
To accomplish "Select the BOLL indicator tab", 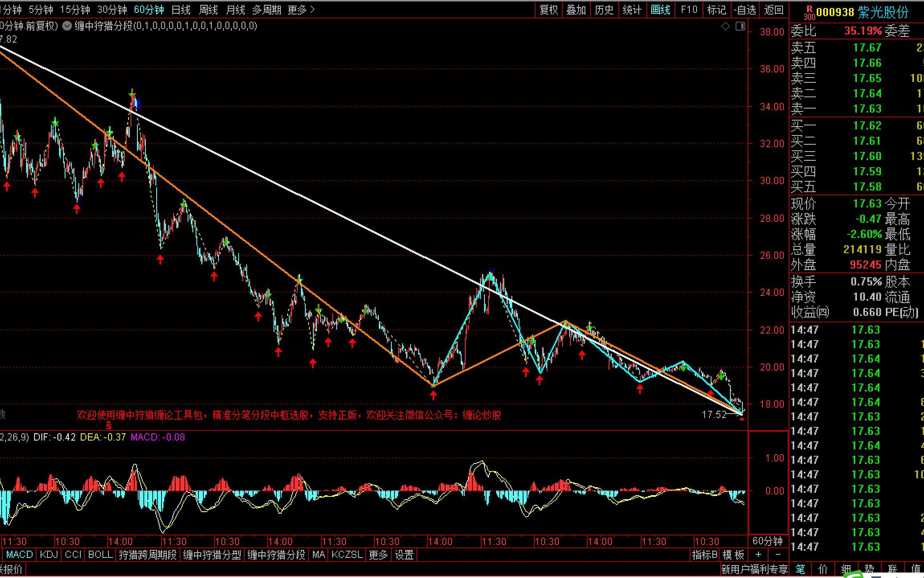I will tap(100, 555).
